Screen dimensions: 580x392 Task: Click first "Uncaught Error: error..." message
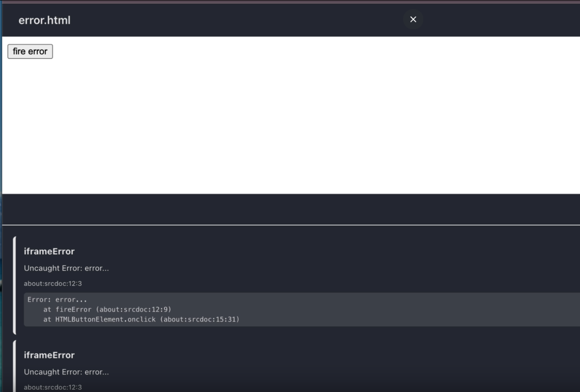click(x=66, y=268)
